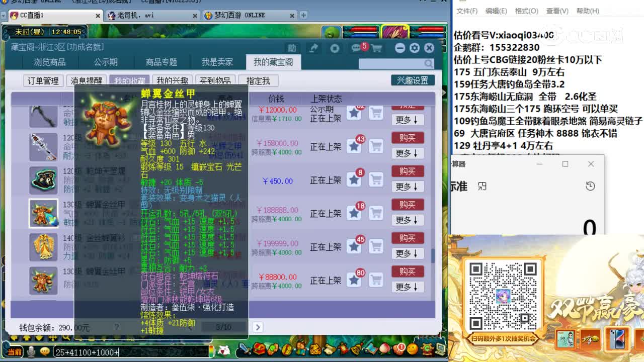Screen dimensions: 644x362
Task: Expand 更多 menu for ¥450.00 item
Action: (x=408, y=187)
